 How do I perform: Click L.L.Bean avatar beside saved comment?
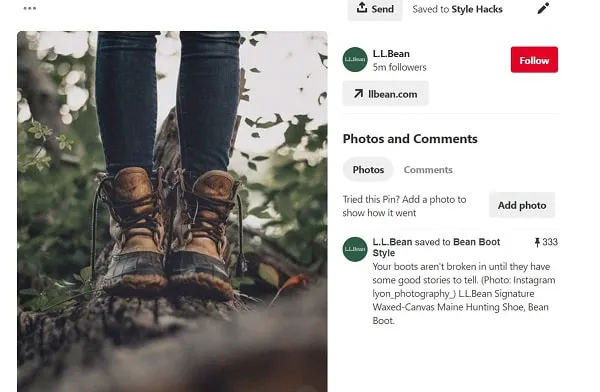355,249
